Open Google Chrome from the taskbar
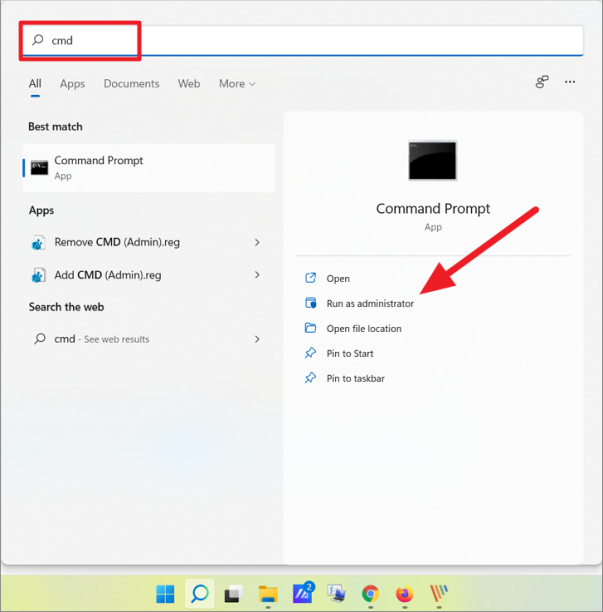Viewport: 603px width, 612px height. [x=370, y=594]
